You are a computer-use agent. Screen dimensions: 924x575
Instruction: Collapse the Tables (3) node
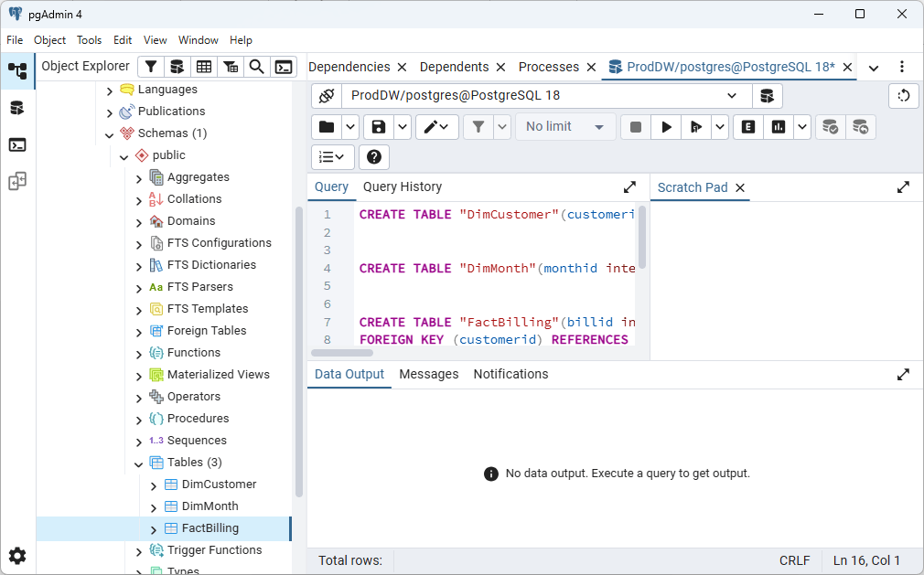pos(138,463)
